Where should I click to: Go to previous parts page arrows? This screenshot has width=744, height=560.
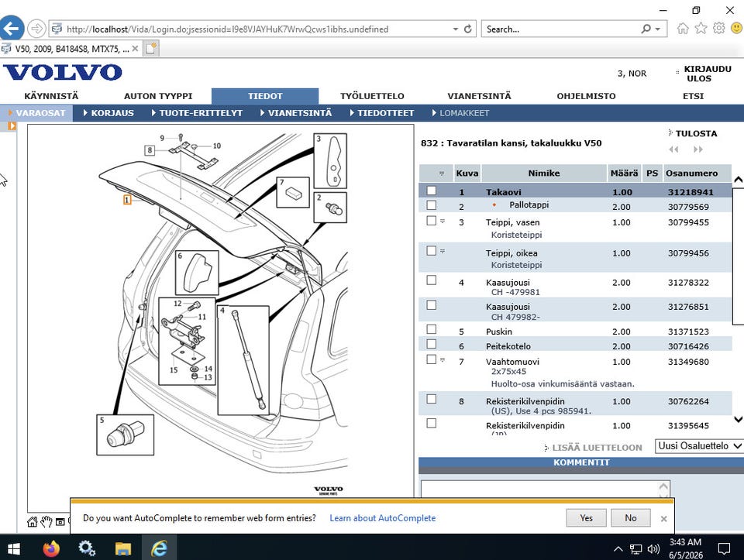(x=673, y=149)
